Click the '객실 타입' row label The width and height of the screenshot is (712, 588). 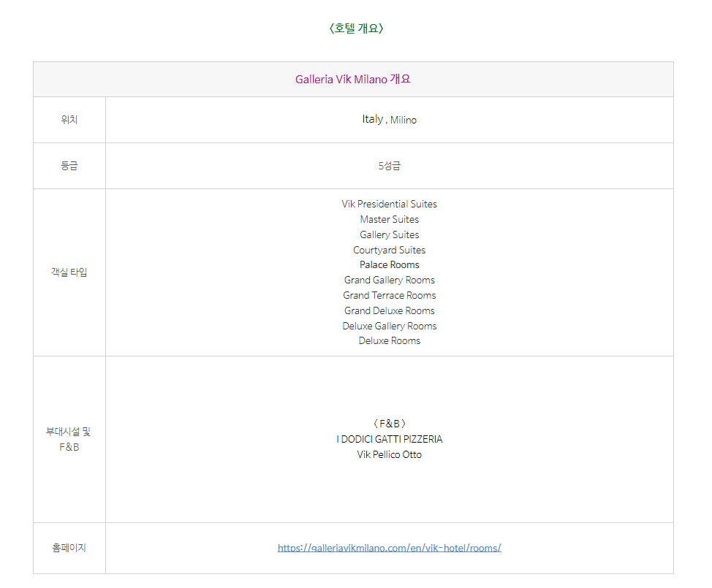[69, 272]
